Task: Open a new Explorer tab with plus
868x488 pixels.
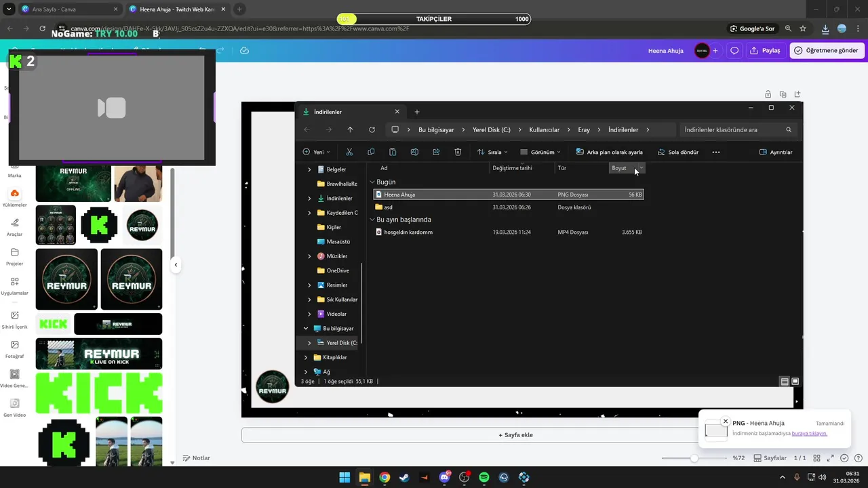Action: pos(417,112)
